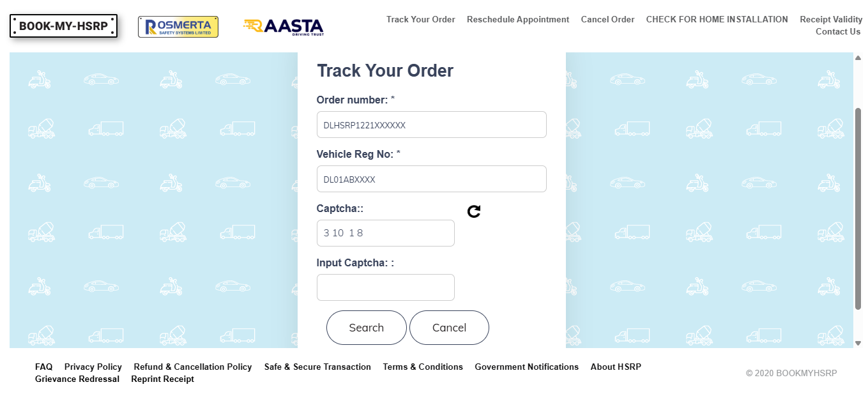The width and height of the screenshot is (868, 403).
Task: View Government Notifications
Action: click(x=526, y=367)
